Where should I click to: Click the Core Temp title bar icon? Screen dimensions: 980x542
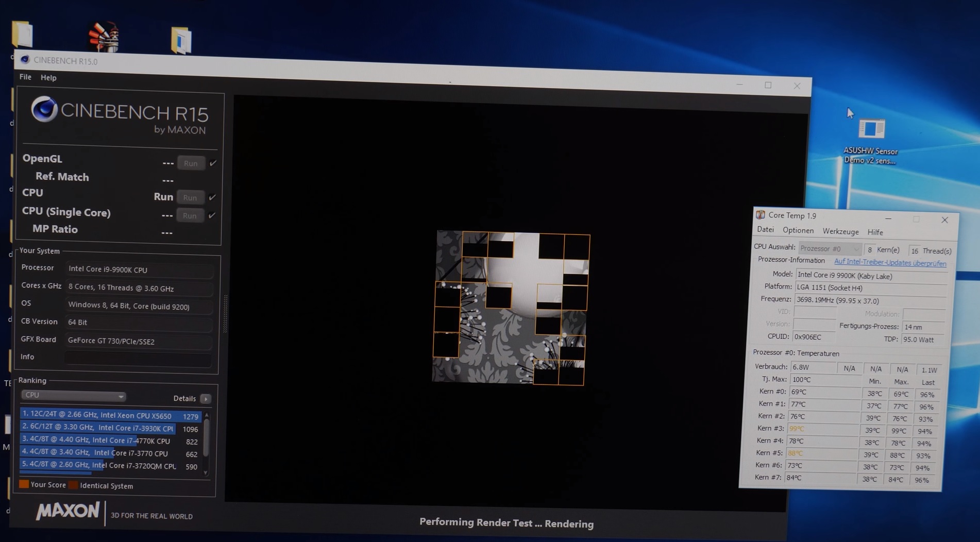[x=760, y=214]
